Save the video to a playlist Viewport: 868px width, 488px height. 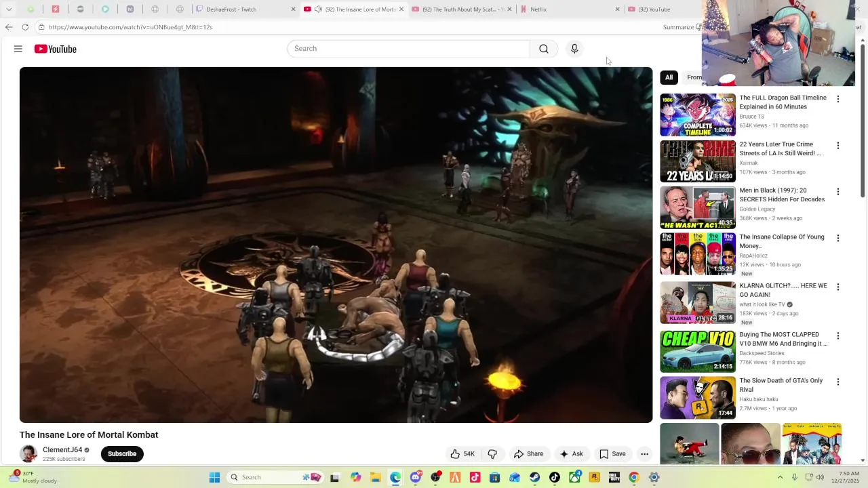tap(613, 454)
